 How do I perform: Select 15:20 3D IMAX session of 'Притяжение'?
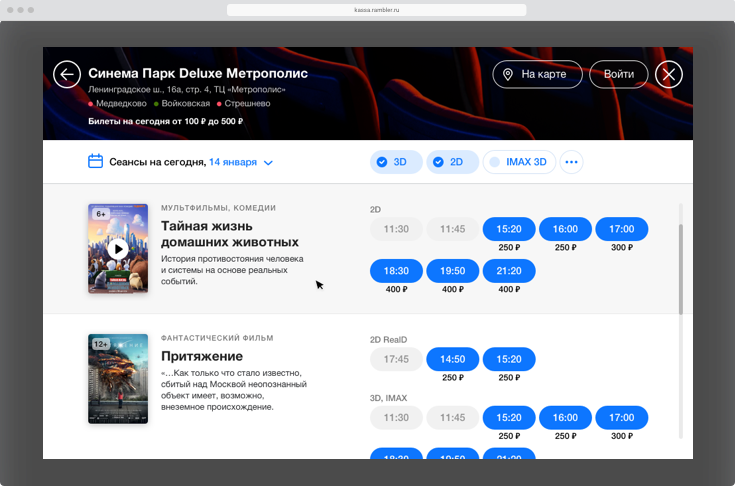(x=509, y=418)
